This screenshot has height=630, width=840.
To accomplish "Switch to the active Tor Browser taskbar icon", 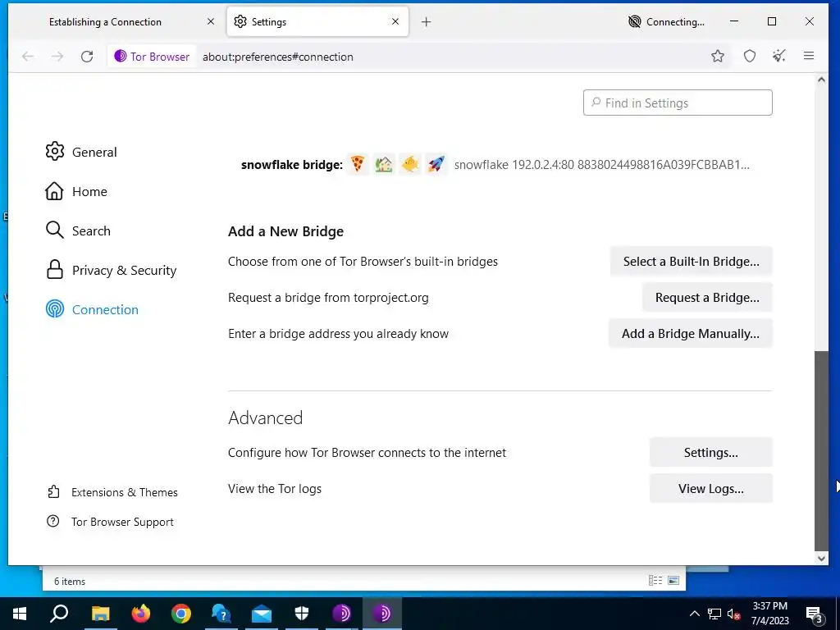I will (x=382, y=614).
